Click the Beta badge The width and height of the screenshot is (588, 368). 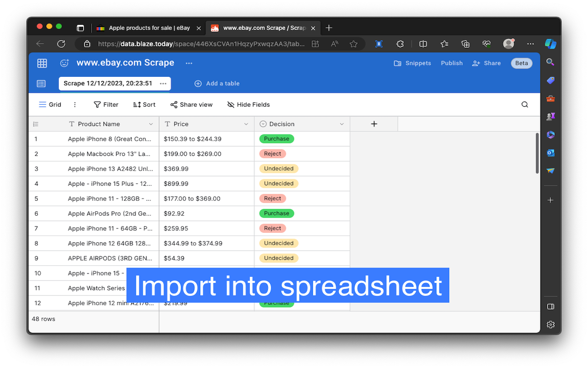[521, 63]
